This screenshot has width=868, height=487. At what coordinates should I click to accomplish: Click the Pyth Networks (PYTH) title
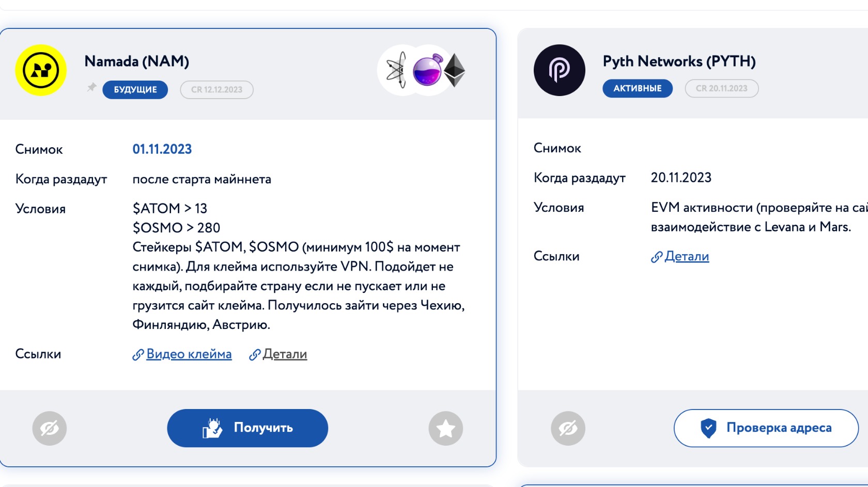[x=679, y=61]
